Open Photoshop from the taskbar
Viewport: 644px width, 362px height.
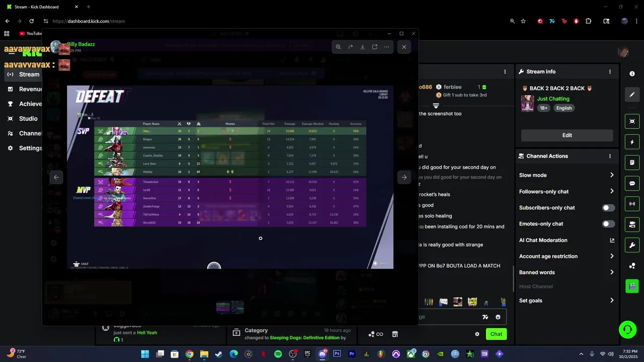coord(337,354)
